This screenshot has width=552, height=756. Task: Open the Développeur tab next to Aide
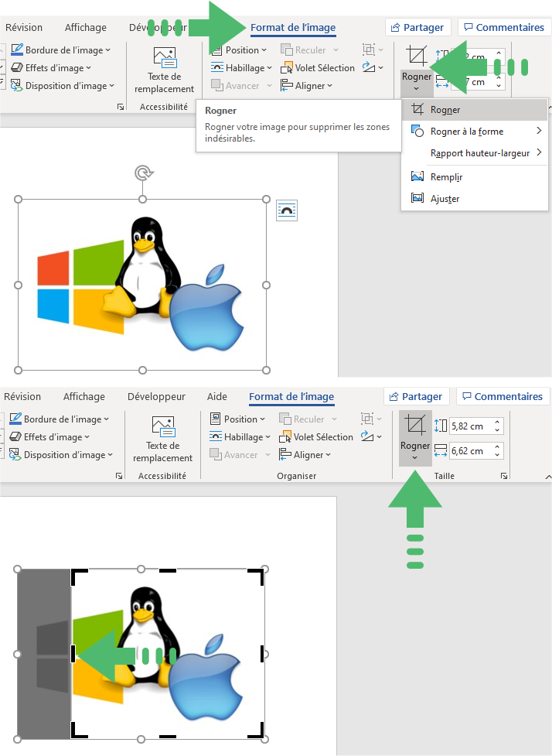(156, 396)
